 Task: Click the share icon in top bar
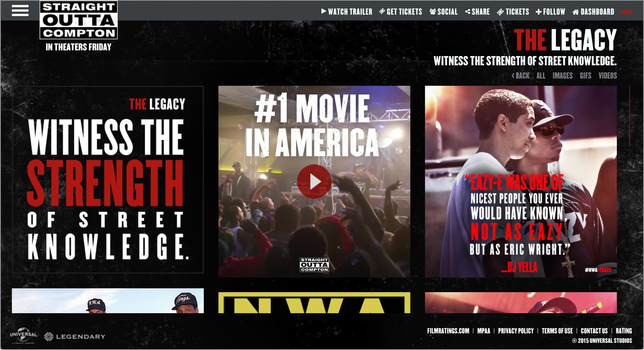coord(468,12)
